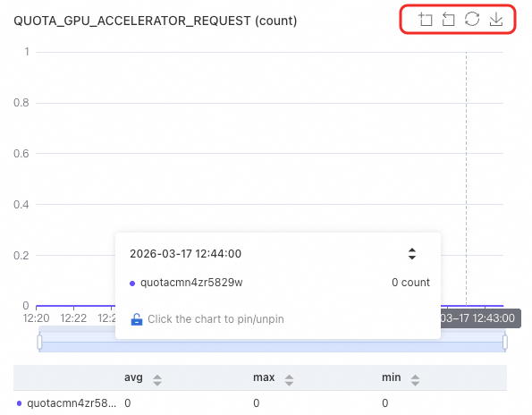This screenshot has width=532, height=415.
Task: Click the 0.2 y-axis label
Action: [21, 256]
